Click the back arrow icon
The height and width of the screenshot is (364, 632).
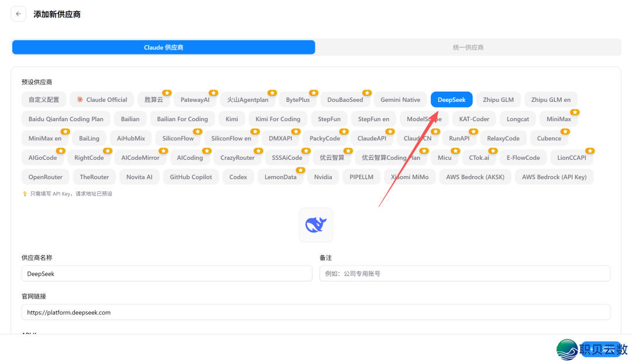[19, 13]
